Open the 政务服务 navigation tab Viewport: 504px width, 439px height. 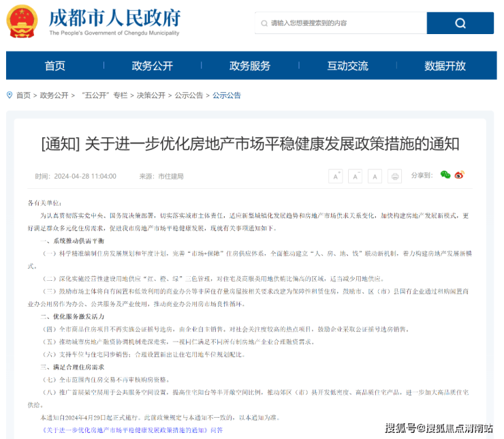[250, 65]
